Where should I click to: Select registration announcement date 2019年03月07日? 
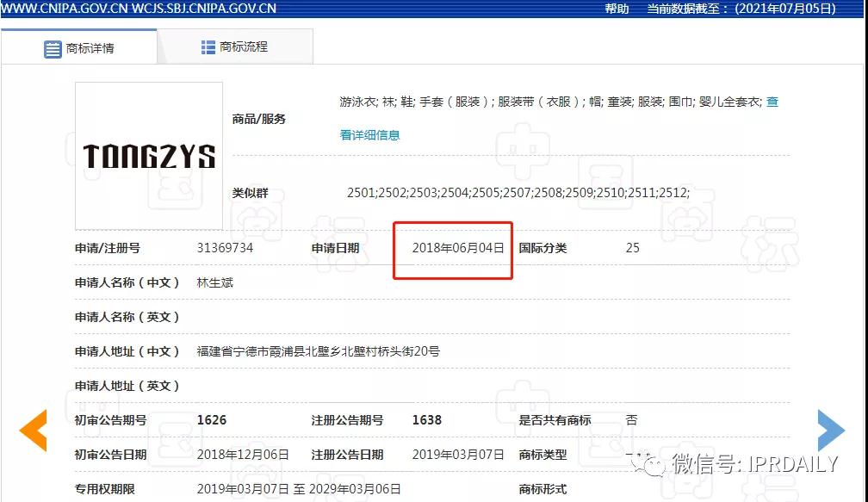click(458, 455)
